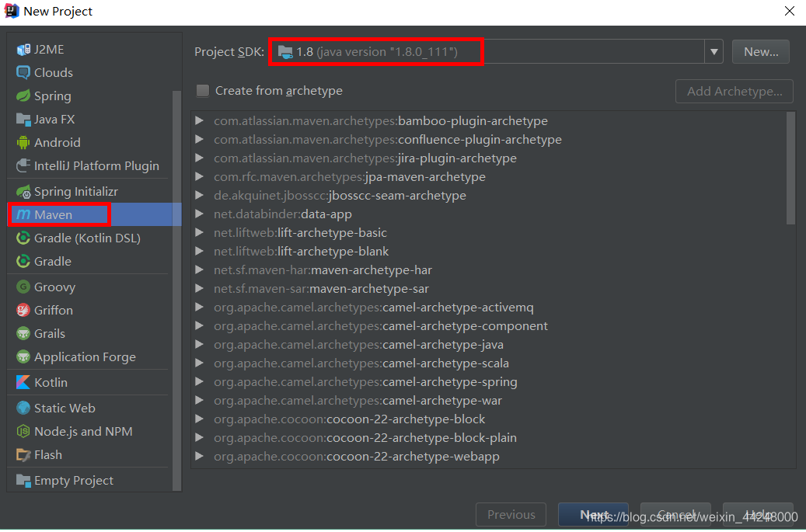Image resolution: width=806 pixels, height=532 pixels.
Task: Click the SDK folder icon in combo box
Action: point(285,52)
